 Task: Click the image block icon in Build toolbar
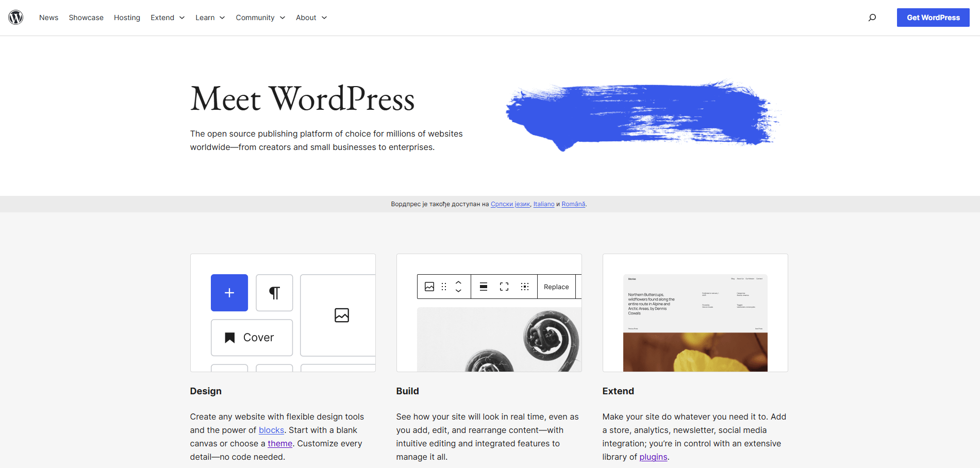[429, 287]
